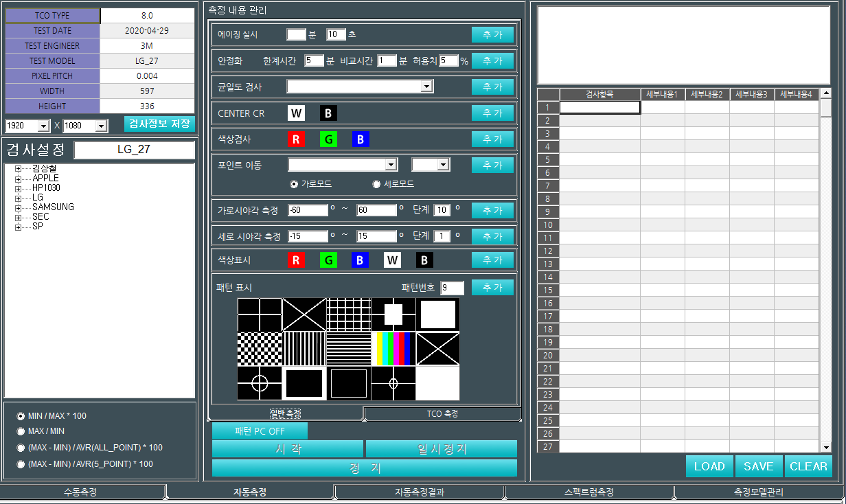Click the LOAD button
This screenshot has height=504, width=846.
[709, 466]
